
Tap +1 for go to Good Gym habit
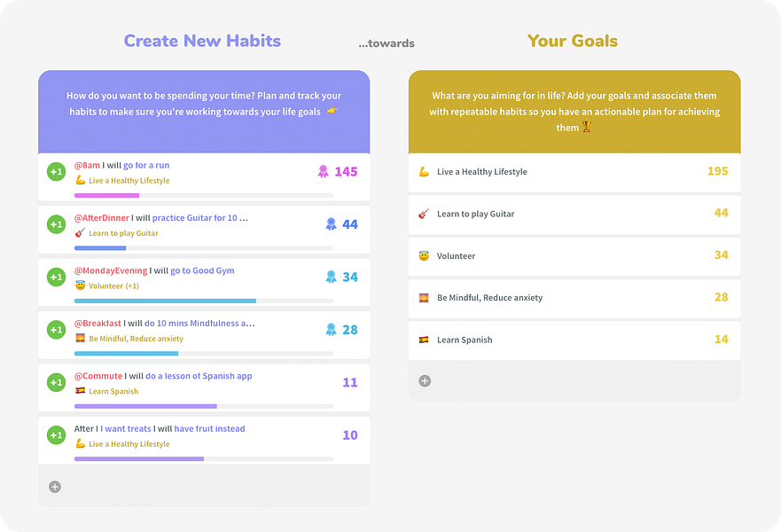pos(56,277)
